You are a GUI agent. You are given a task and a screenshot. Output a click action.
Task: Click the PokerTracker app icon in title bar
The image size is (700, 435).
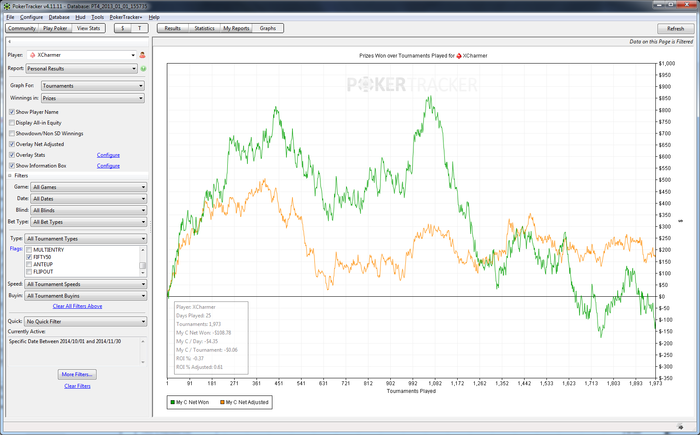pyautogui.click(x=6, y=6)
